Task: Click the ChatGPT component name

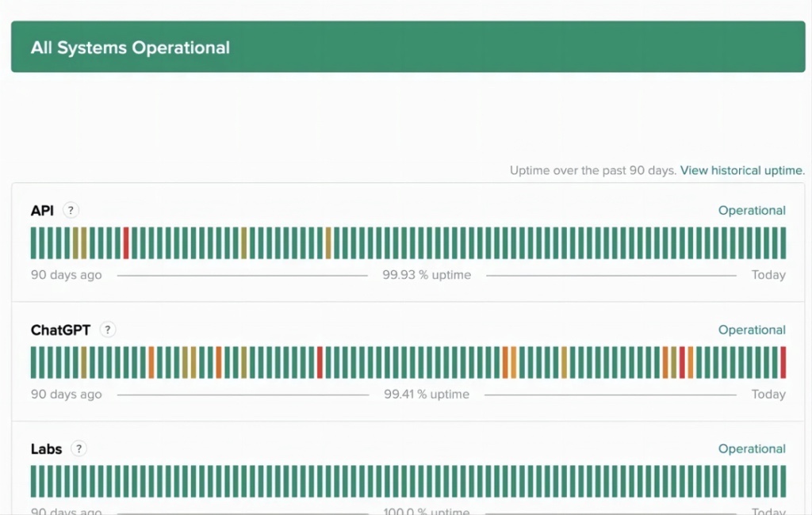Action: click(60, 330)
